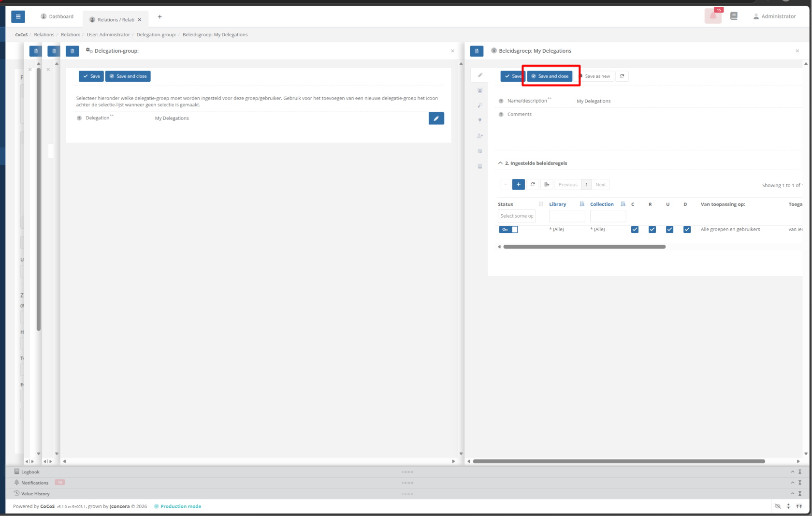The height and width of the screenshot is (516, 812).
Task: Add a new beleidsregel with the plus button
Action: 518,184
